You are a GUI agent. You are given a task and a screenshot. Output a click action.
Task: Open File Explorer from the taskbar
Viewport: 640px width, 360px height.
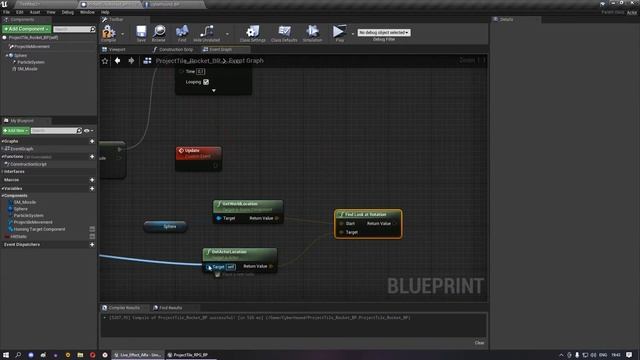80,355
